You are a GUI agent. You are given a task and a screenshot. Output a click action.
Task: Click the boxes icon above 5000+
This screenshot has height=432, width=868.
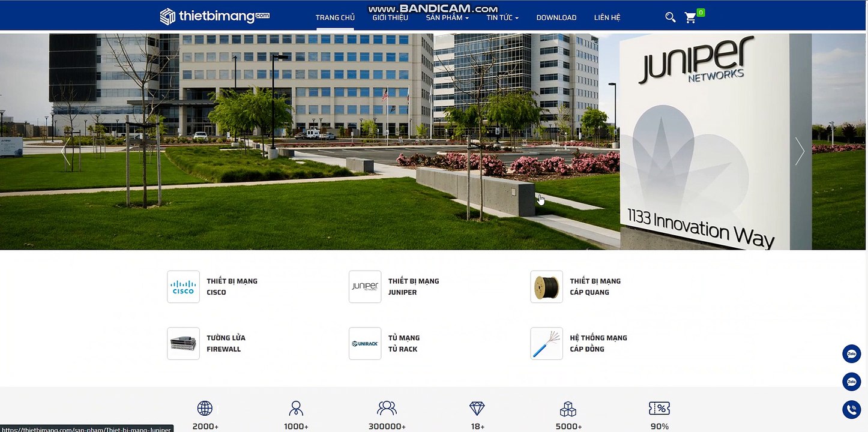pyautogui.click(x=568, y=409)
